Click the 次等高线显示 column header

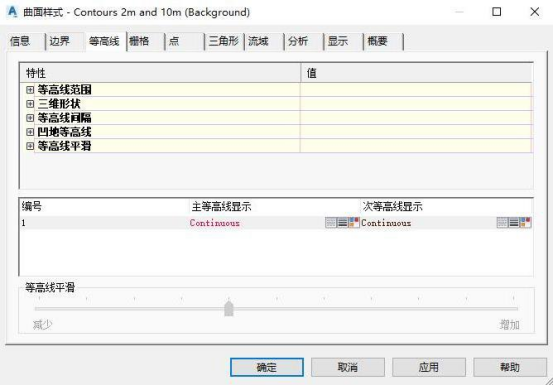[447, 206]
